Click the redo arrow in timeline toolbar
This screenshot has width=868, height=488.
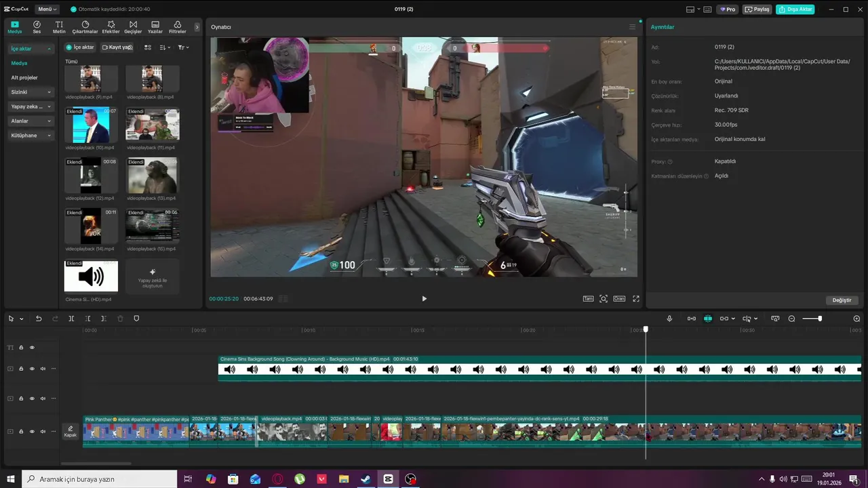tap(55, 319)
